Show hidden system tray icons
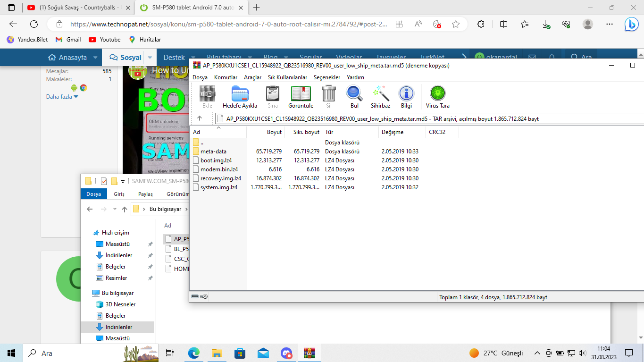The height and width of the screenshot is (362, 644). pos(537,353)
